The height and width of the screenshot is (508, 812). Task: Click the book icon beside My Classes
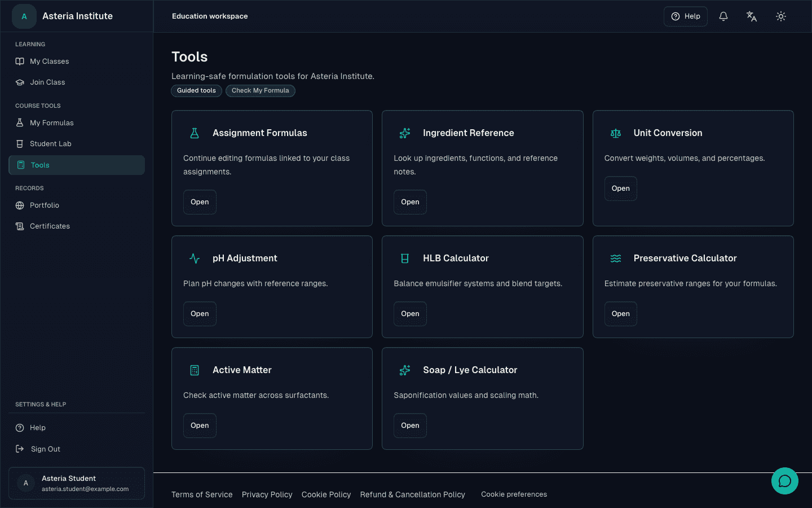tap(20, 62)
